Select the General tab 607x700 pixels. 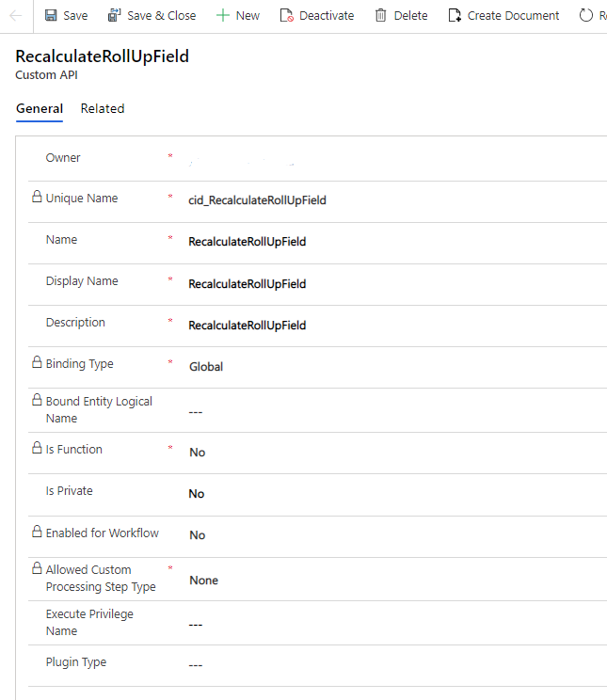40,109
